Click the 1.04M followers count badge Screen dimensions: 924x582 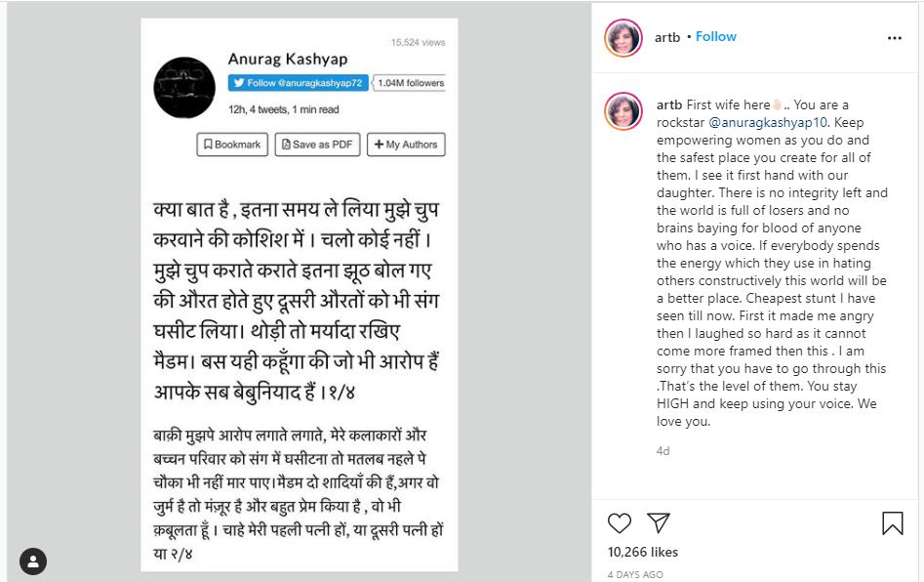click(x=409, y=83)
